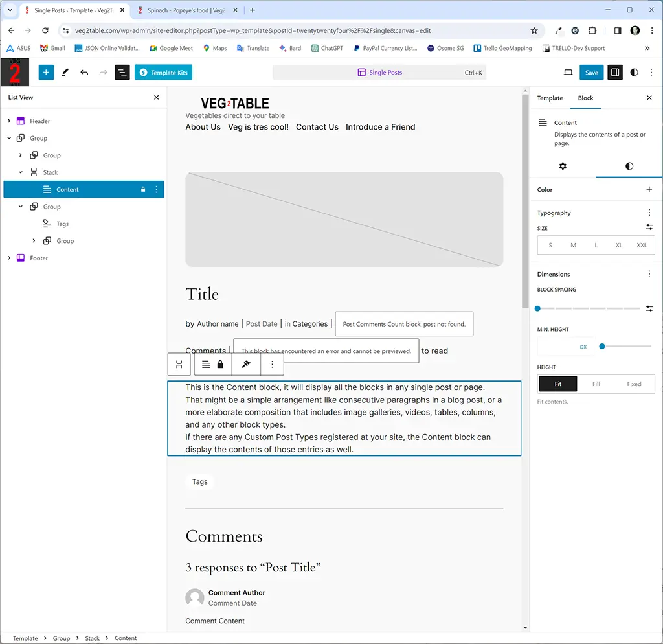Choose the XL font size
Image resolution: width=663 pixels, height=644 pixels.
[618, 245]
